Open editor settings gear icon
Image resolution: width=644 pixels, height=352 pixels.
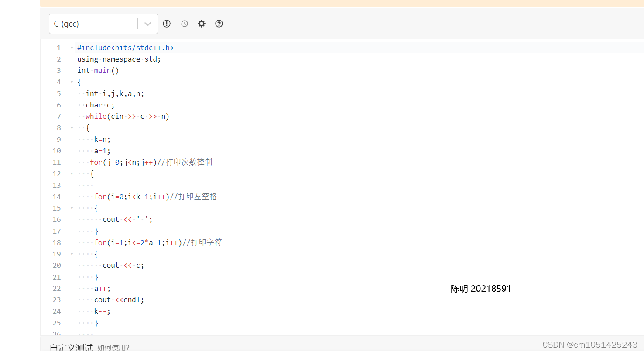point(202,24)
